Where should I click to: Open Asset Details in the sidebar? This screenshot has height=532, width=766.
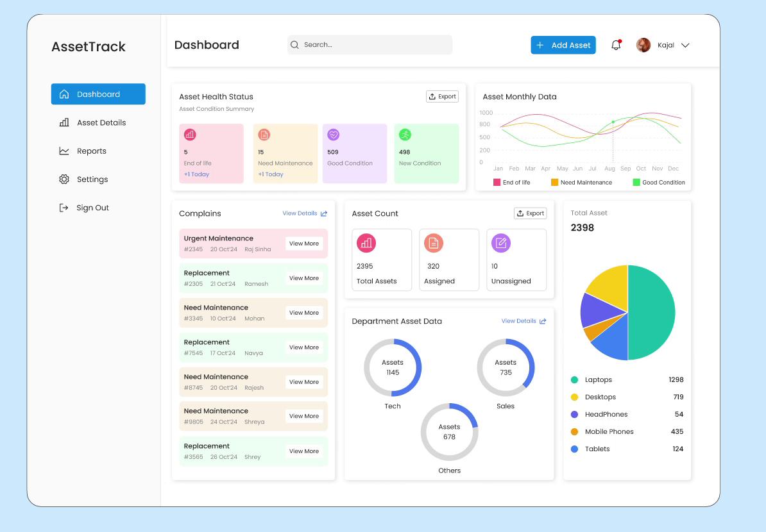click(101, 122)
